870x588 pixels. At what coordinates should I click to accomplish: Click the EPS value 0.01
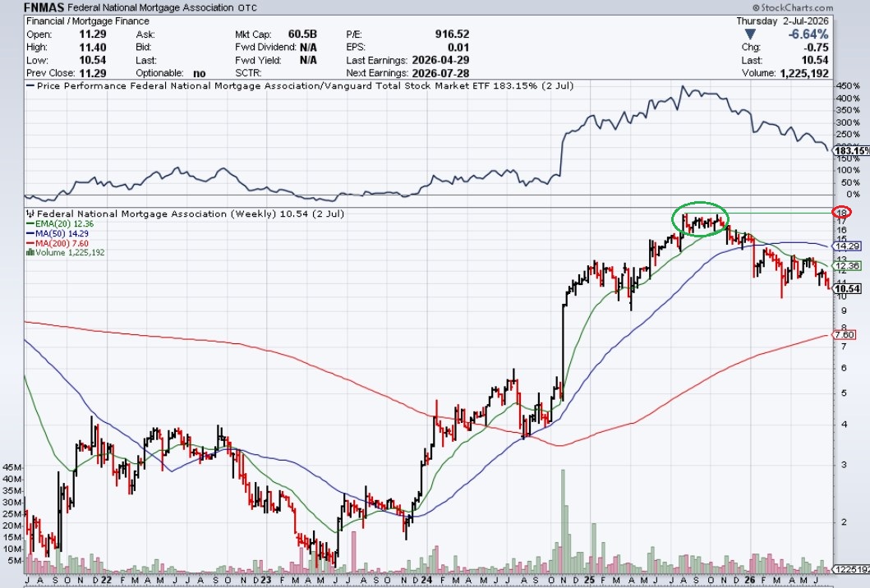(x=458, y=47)
